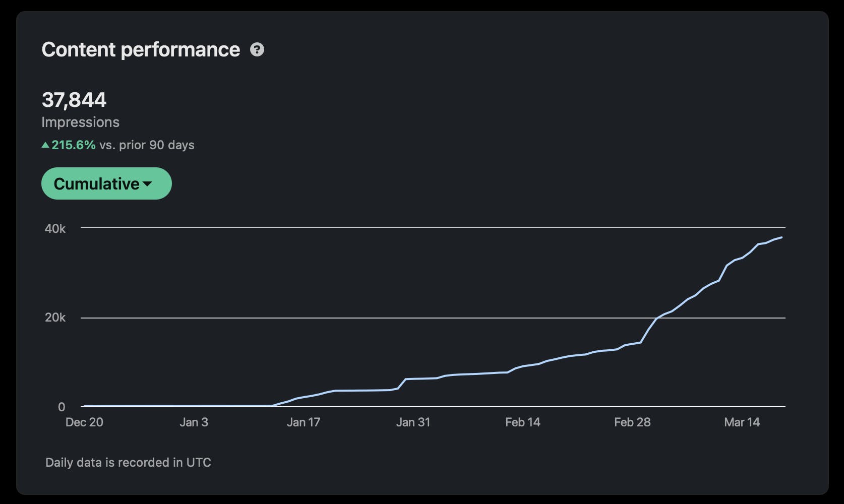The height and width of the screenshot is (504, 844).
Task: Click the Content performance heading
Action: [x=141, y=50]
